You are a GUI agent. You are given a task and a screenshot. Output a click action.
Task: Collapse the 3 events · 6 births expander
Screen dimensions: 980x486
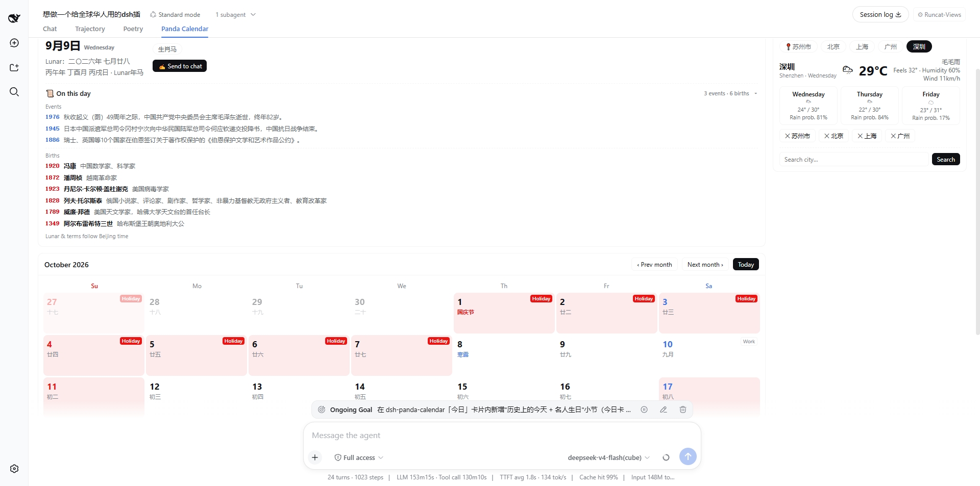pos(730,93)
